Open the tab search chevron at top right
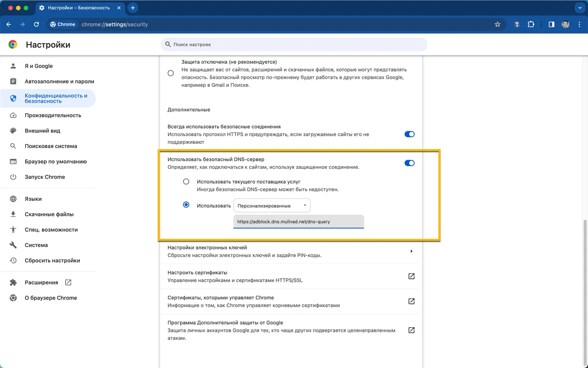Screen dimensions: 588x368 580,8
